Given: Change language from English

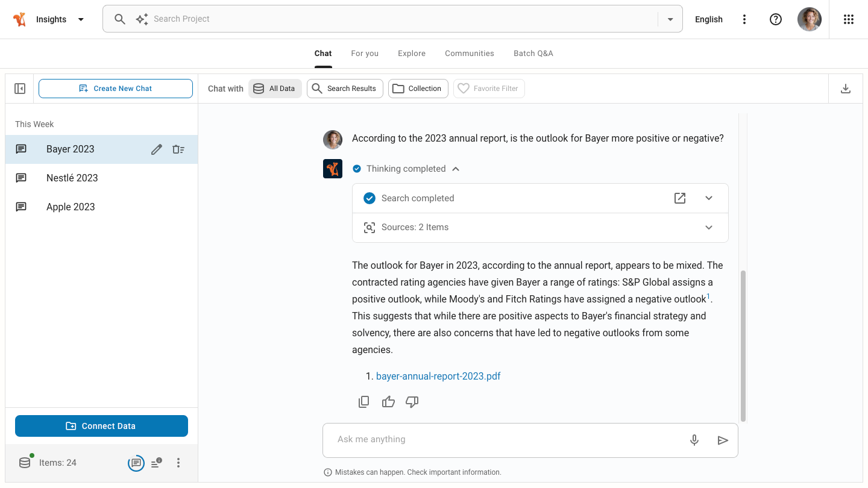Looking at the screenshot, I should (708, 19).
